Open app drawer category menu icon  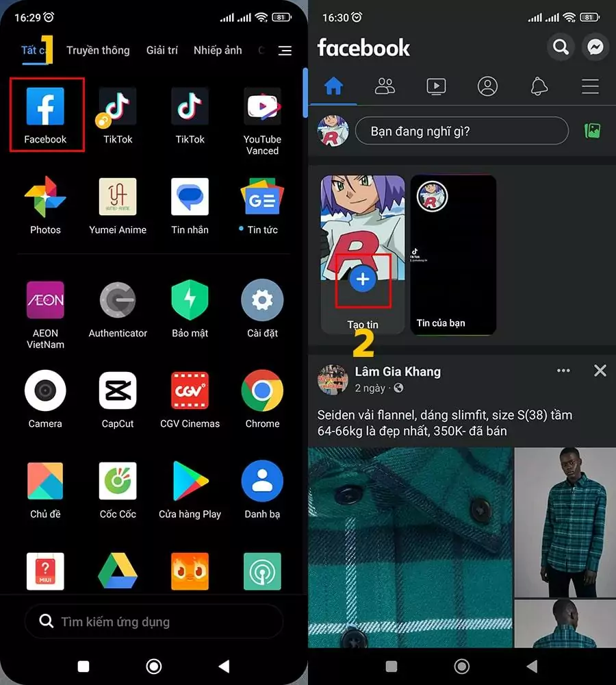pyautogui.click(x=285, y=51)
